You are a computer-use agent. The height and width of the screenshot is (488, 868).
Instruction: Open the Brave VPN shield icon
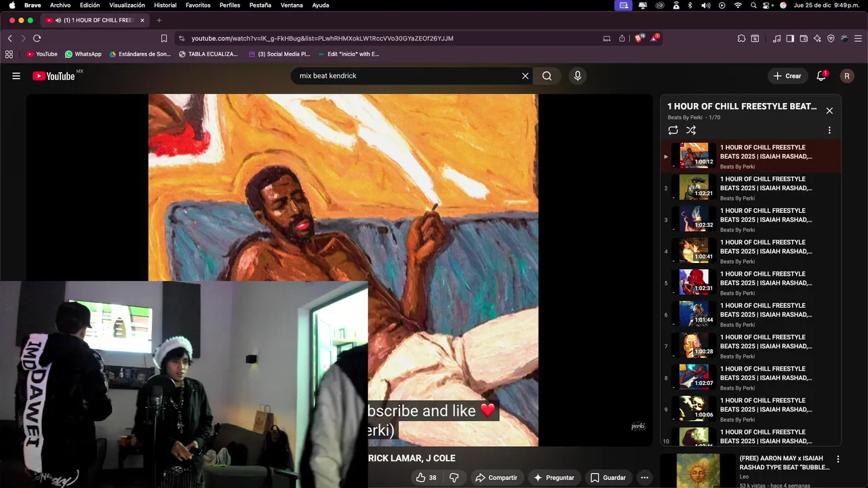(x=831, y=39)
